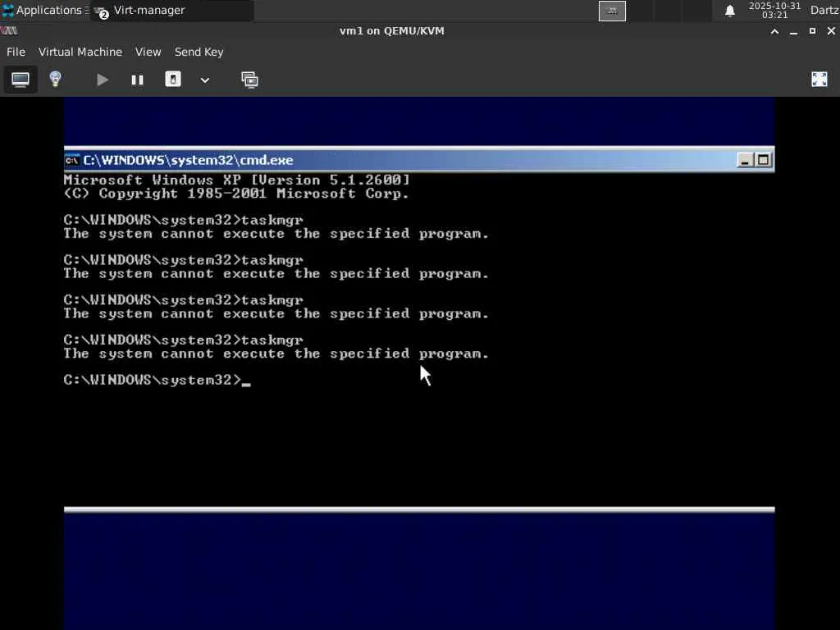Close the vm1 QEMU/KVM window
This screenshot has width=840, height=630.
click(831, 31)
